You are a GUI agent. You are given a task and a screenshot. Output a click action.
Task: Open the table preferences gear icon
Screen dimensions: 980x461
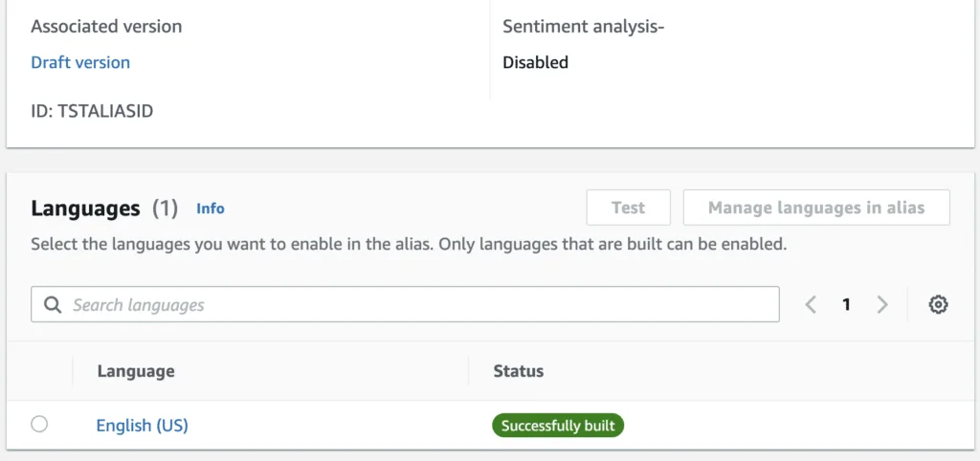[938, 304]
